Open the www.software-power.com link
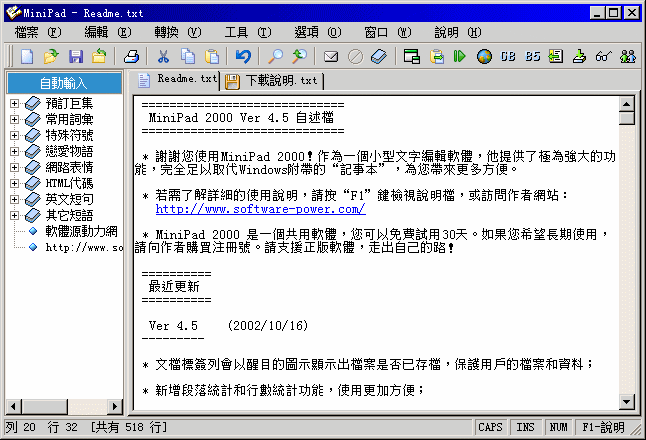This screenshot has height=440, width=646. pyautogui.click(x=260, y=209)
